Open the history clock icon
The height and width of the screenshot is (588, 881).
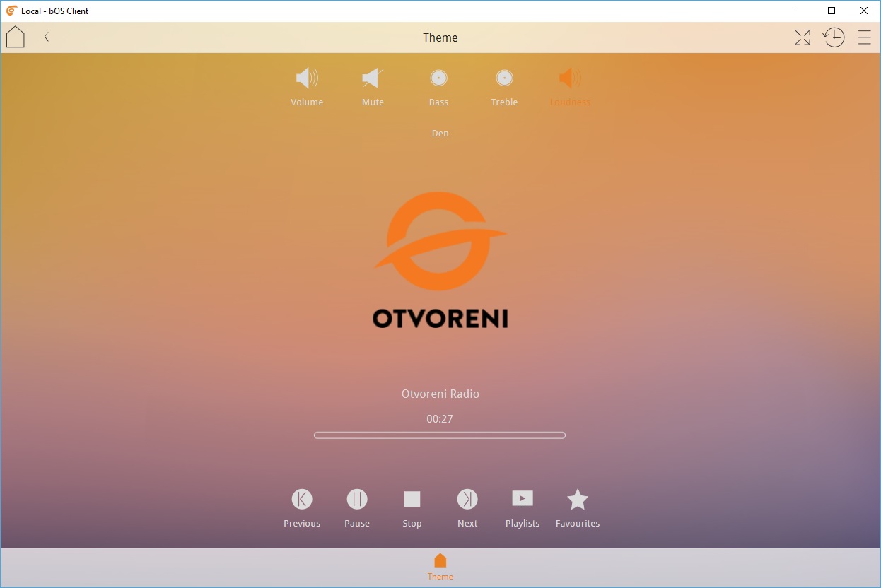tap(834, 37)
